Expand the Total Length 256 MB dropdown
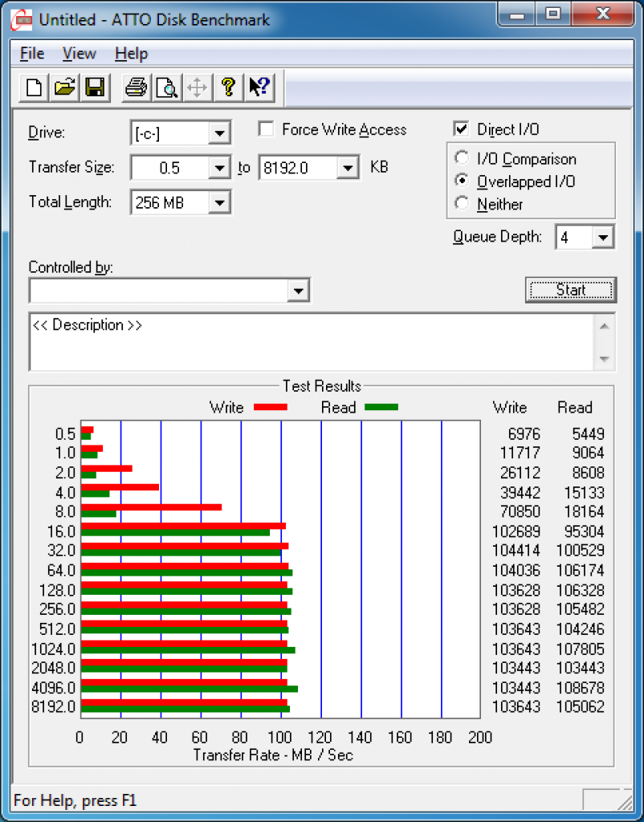This screenshot has width=644, height=822. pos(219,202)
